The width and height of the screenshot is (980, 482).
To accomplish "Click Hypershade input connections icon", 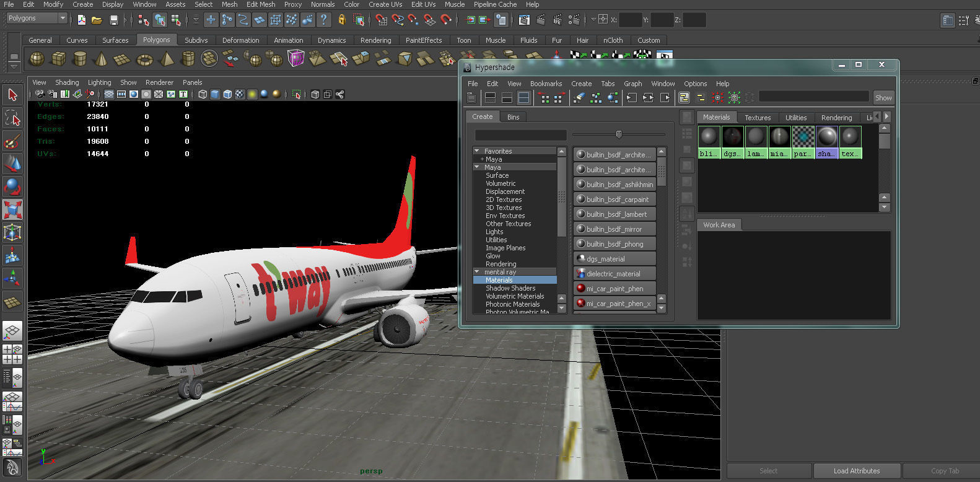I will coord(631,97).
